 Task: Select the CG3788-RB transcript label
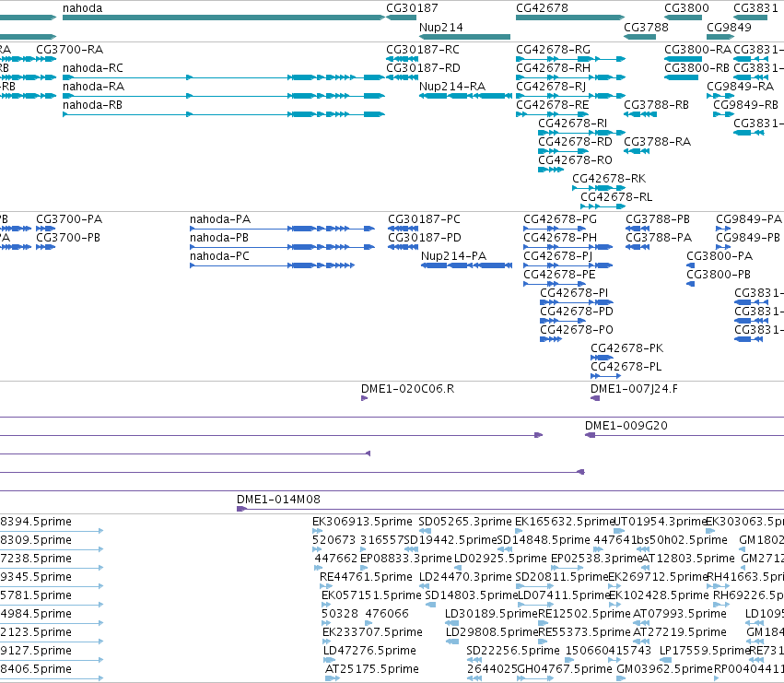657,105
